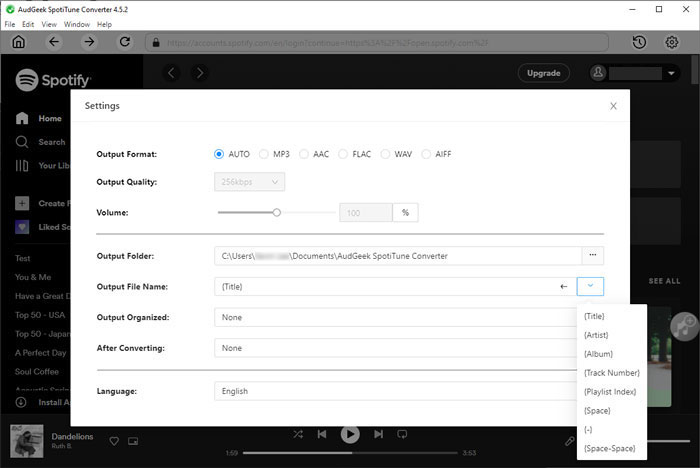The height and width of the screenshot is (468, 700).
Task: Toggle shuffle playback
Action: (298, 434)
